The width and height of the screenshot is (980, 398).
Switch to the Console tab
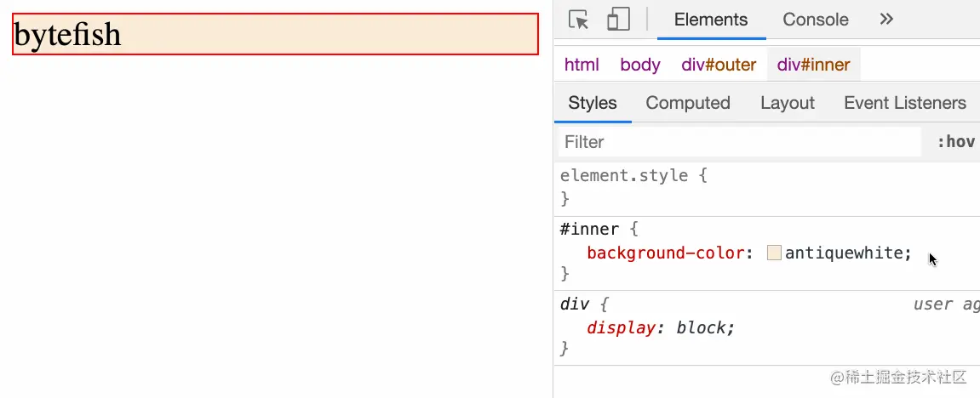click(816, 20)
